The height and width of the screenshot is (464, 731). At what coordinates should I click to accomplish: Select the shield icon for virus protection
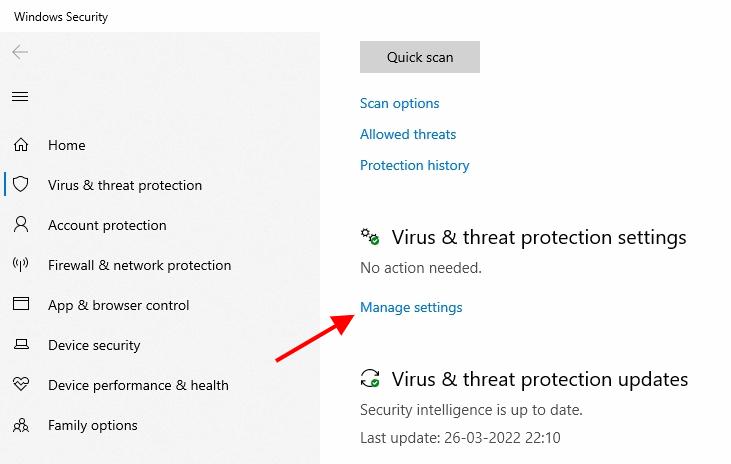[21, 184]
